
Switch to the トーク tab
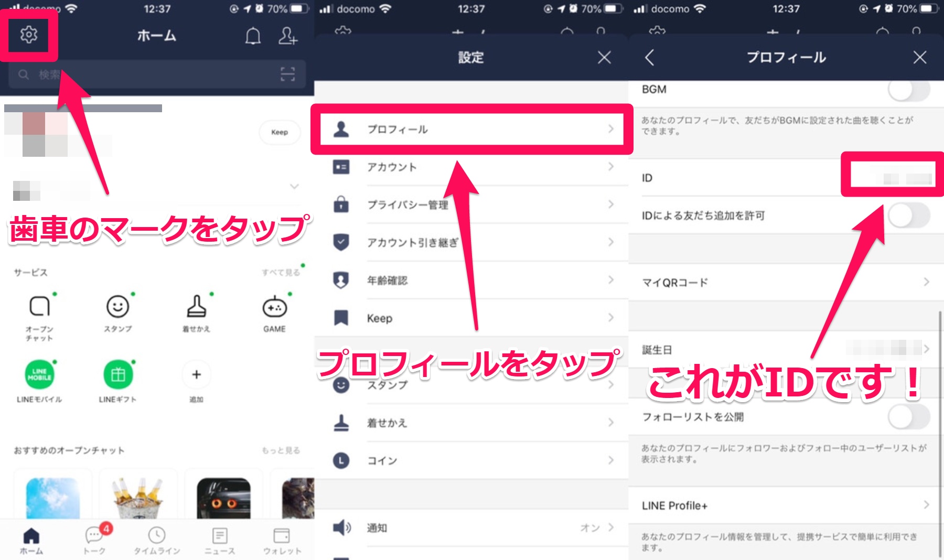coord(94,541)
